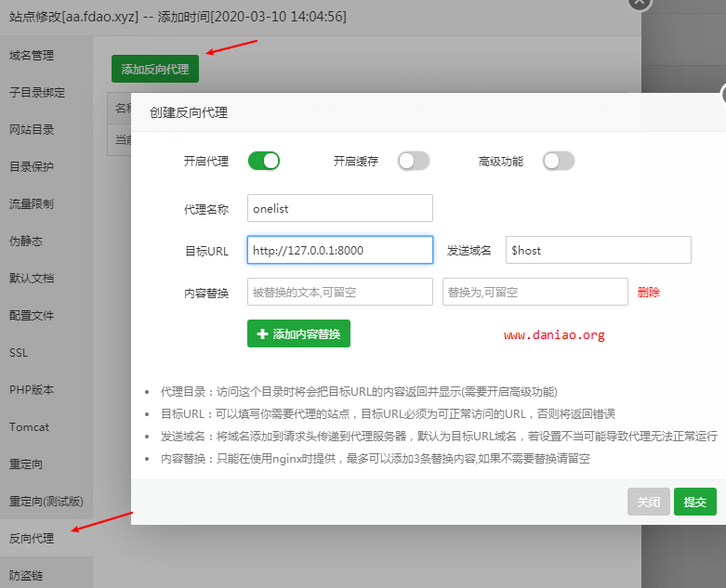
Task: Click the 被替换的文本 input field
Action: 340,292
